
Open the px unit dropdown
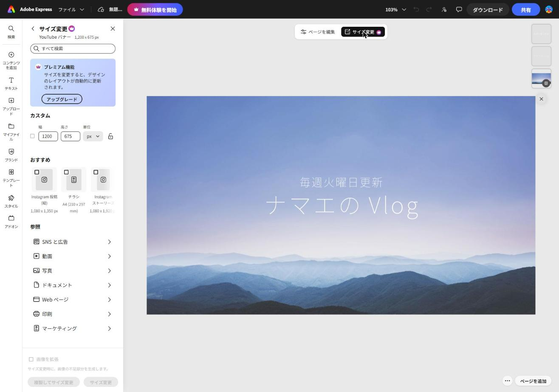click(93, 136)
